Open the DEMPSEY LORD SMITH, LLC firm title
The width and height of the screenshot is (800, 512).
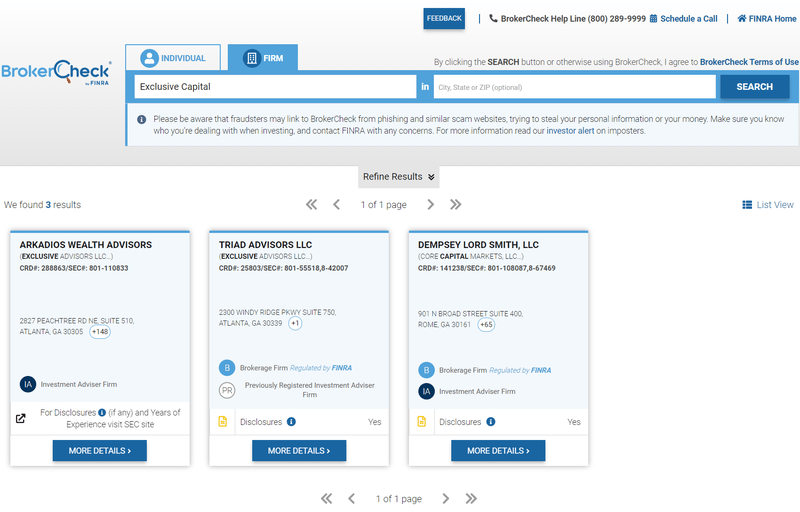pos(478,245)
